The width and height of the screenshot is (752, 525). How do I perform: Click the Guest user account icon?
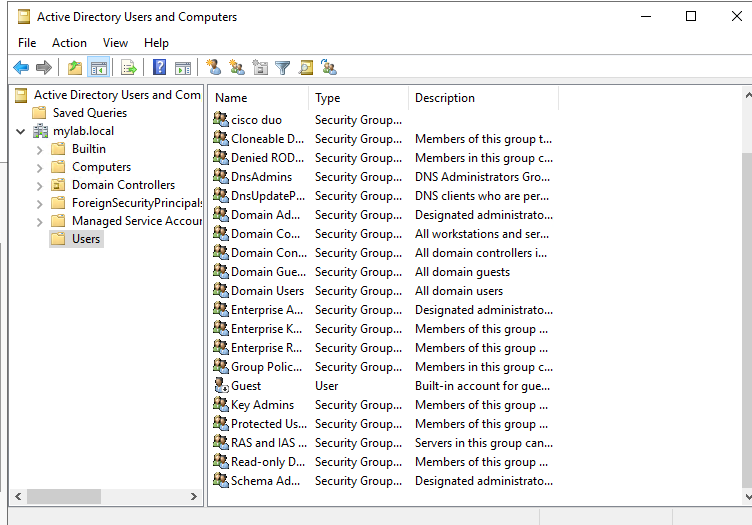click(221, 385)
